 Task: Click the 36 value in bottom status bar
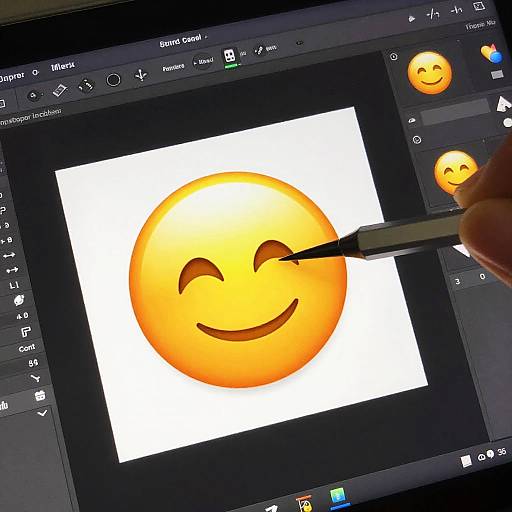tap(502, 452)
